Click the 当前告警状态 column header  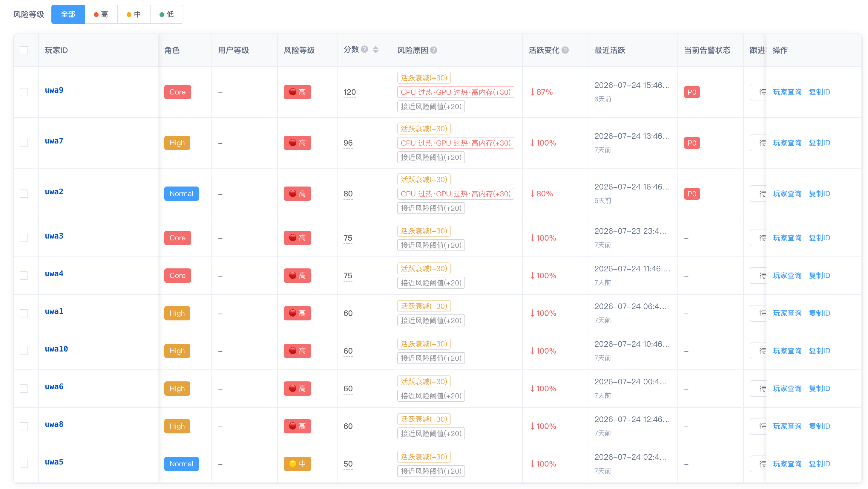pyautogui.click(x=707, y=50)
